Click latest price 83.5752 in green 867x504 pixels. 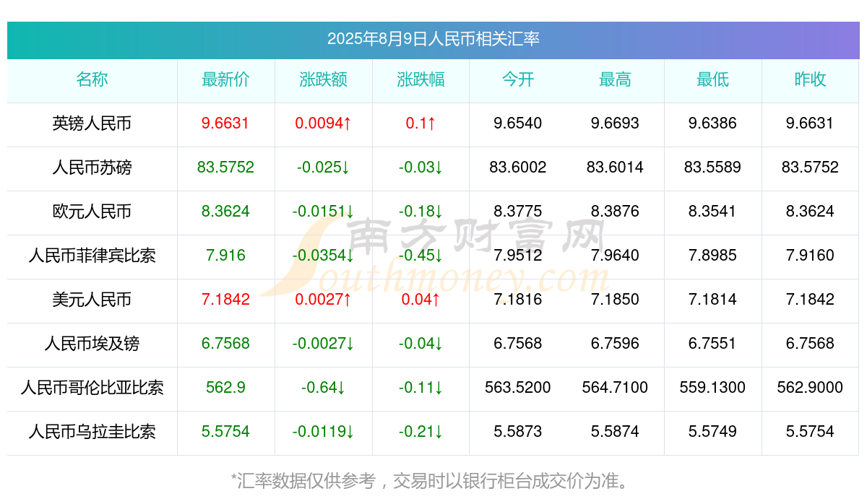tap(225, 168)
